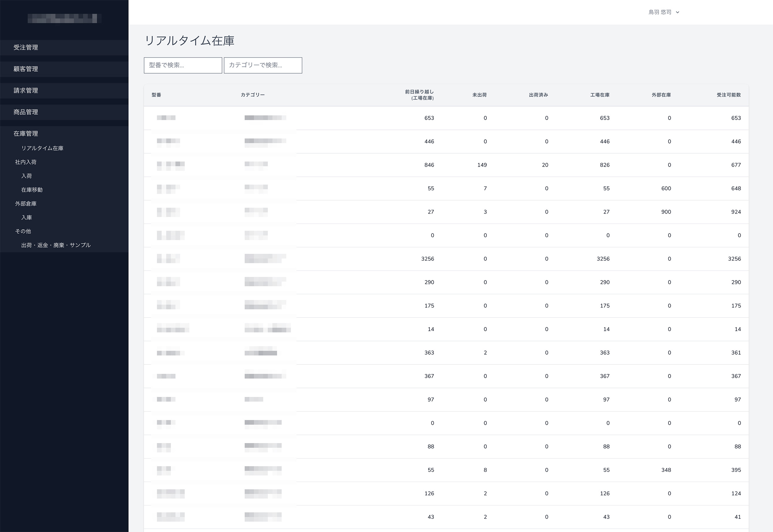Go to リアルタイム在庫 submenu link
Screen dimensions: 773x532
(x=42, y=148)
